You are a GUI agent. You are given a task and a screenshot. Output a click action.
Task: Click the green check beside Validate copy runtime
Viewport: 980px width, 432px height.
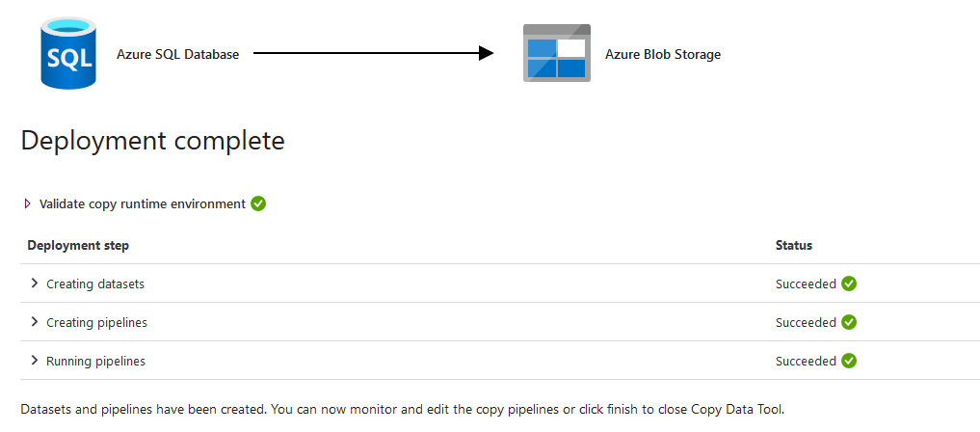coord(258,203)
